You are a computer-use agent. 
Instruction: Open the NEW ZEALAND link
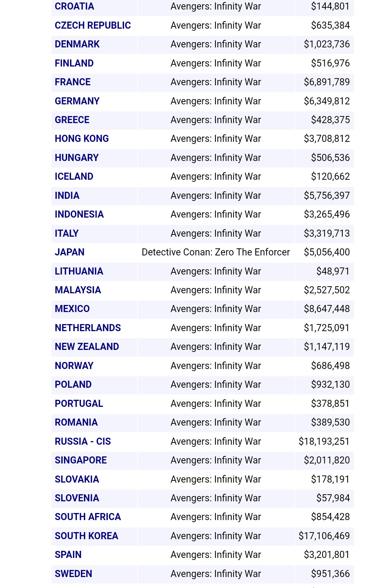coord(87,347)
